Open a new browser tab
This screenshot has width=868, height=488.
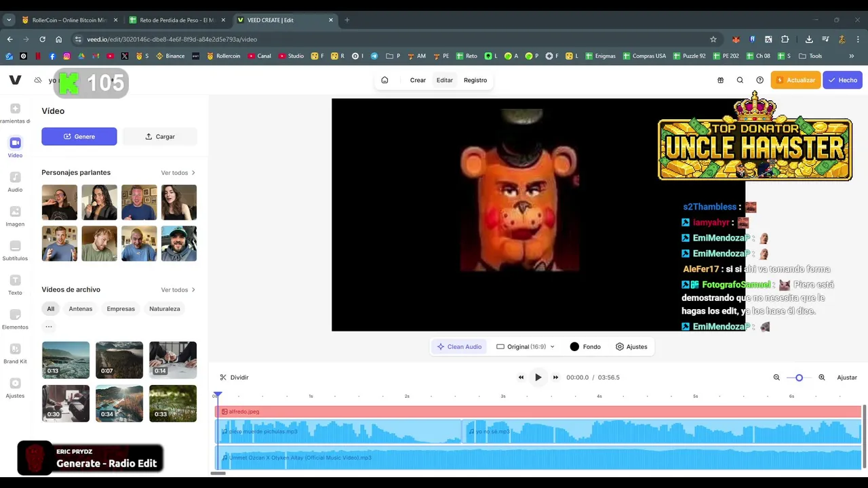click(347, 20)
